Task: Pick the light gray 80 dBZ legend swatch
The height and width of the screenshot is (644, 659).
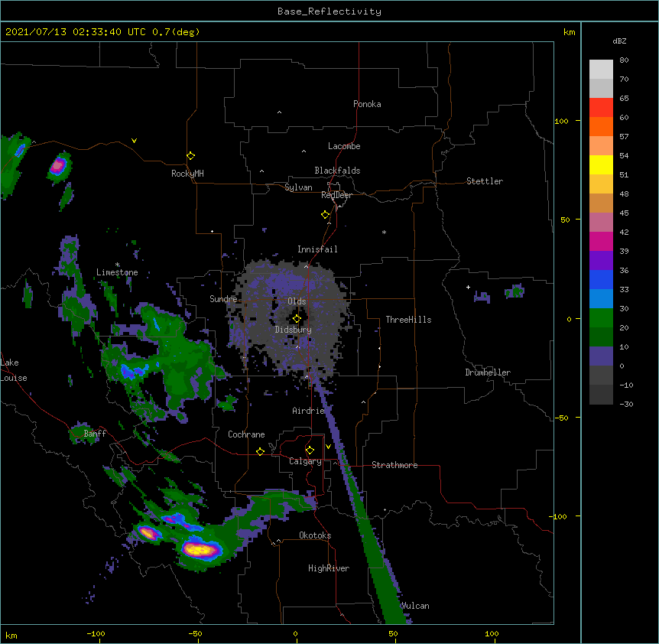Action: click(x=601, y=70)
